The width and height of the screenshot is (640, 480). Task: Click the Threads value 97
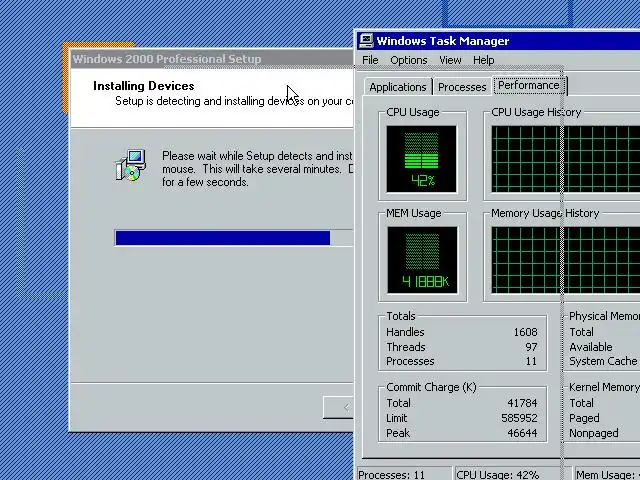tap(531, 347)
